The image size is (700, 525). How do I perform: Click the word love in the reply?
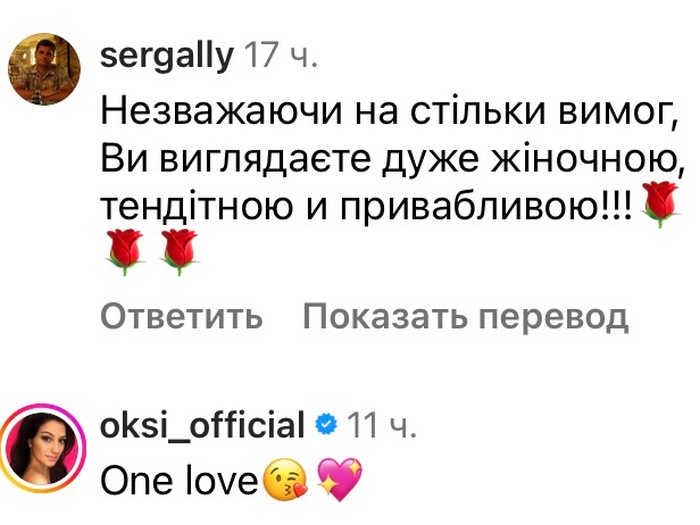pyautogui.click(x=220, y=482)
